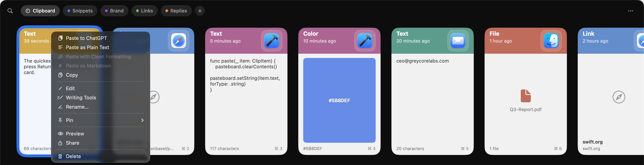The width and height of the screenshot is (644, 165).
Task: Open the three-dots more options menu
Action: click(630, 11)
